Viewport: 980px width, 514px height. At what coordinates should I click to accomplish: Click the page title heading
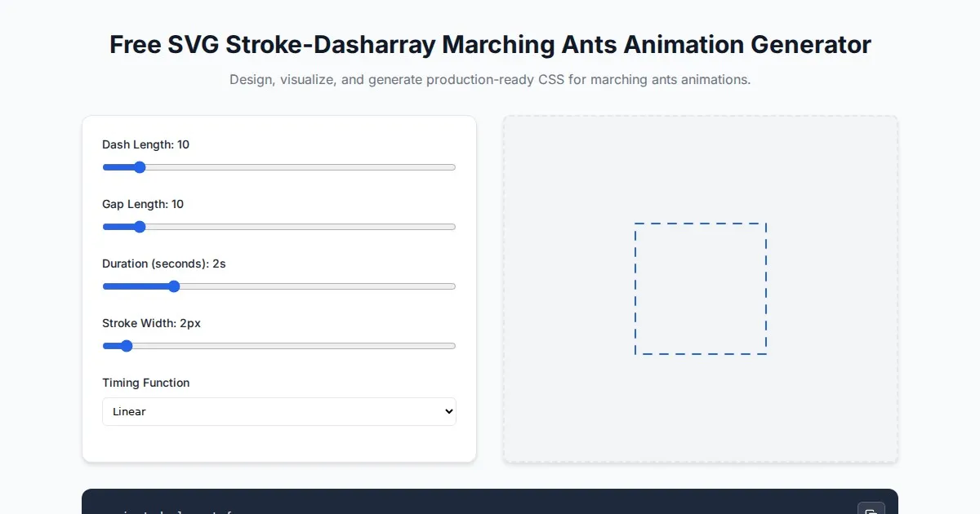click(490, 44)
